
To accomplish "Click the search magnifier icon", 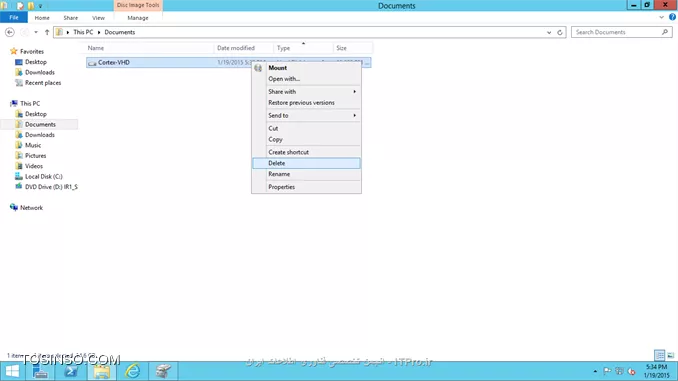I will coord(665,32).
